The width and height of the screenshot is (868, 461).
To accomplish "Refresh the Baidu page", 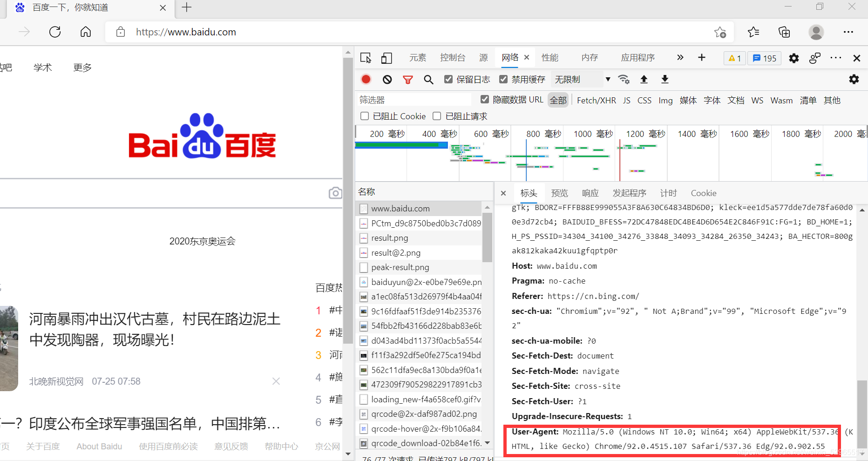I will point(55,32).
